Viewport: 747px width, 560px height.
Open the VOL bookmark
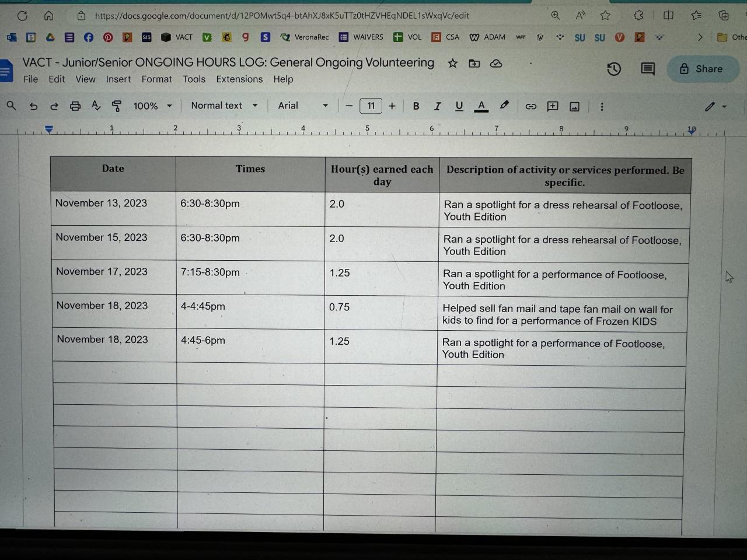[x=407, y=37]
